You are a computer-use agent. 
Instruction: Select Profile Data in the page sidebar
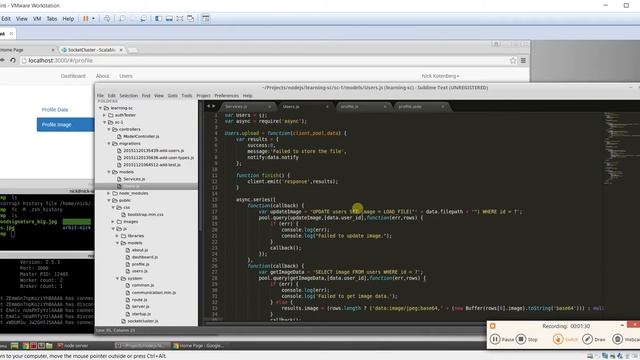point(55,109)
